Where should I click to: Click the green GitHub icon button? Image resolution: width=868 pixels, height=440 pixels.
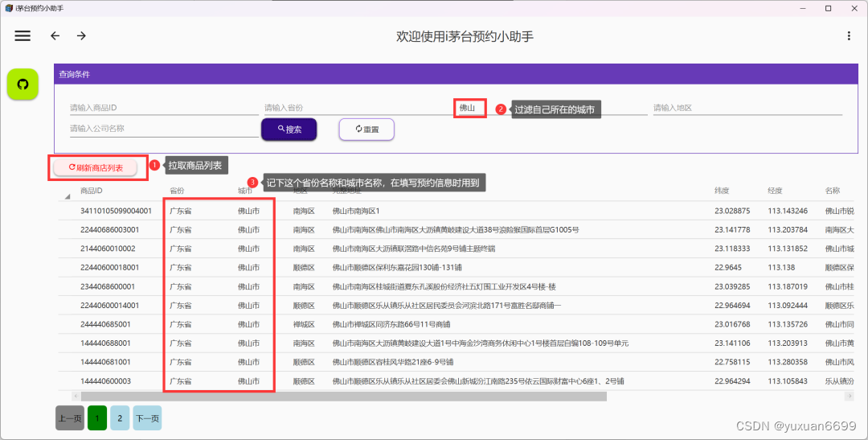coord(23,84)
